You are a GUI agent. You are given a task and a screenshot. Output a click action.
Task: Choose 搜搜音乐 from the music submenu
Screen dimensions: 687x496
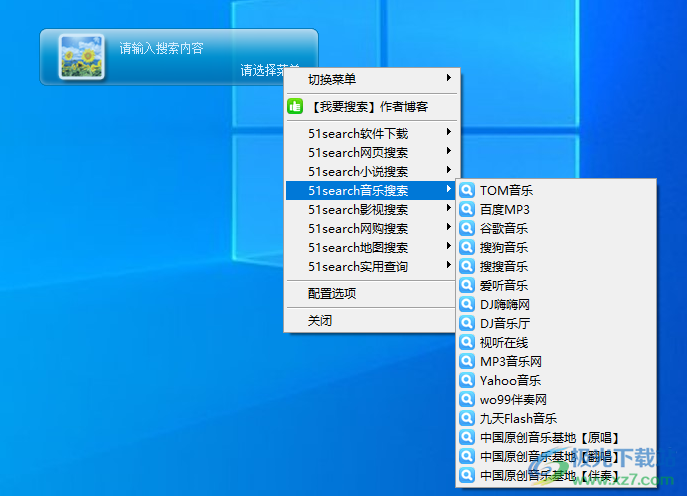pos(556,266)
